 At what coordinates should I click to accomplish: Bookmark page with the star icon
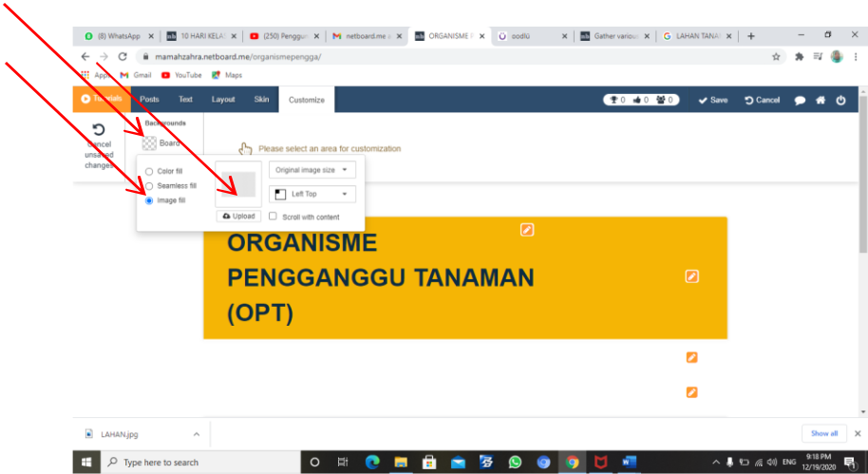click(776, 56)
